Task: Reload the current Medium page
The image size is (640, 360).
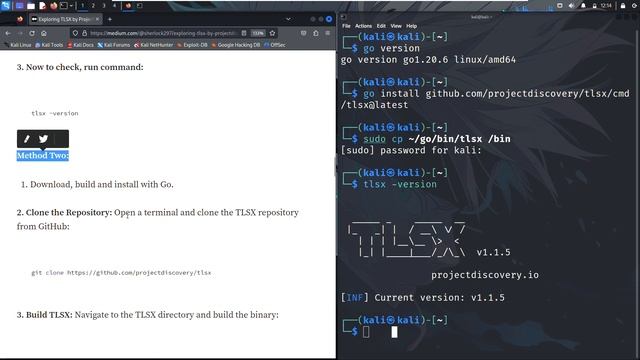Action: (x=32, y=33)
